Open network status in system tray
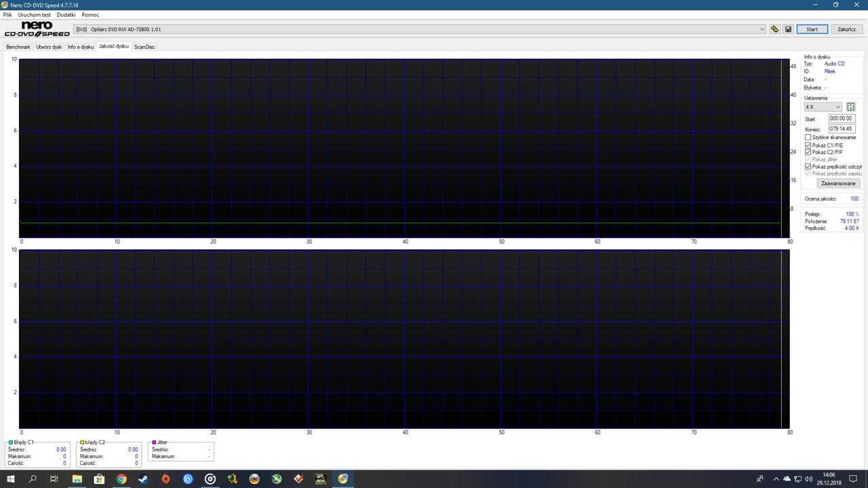Image resolution: width=868 pixels, height=488 pixels. pos(797,479)
